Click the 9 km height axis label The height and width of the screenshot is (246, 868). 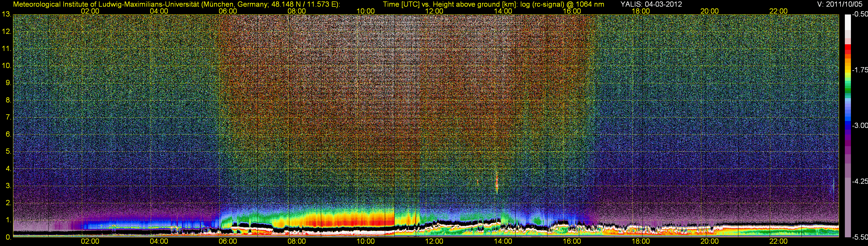pos(8,83)
